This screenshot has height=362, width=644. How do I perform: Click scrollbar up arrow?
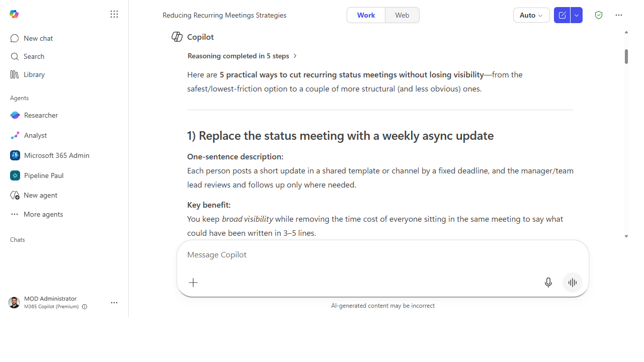[x=626, y=32]
